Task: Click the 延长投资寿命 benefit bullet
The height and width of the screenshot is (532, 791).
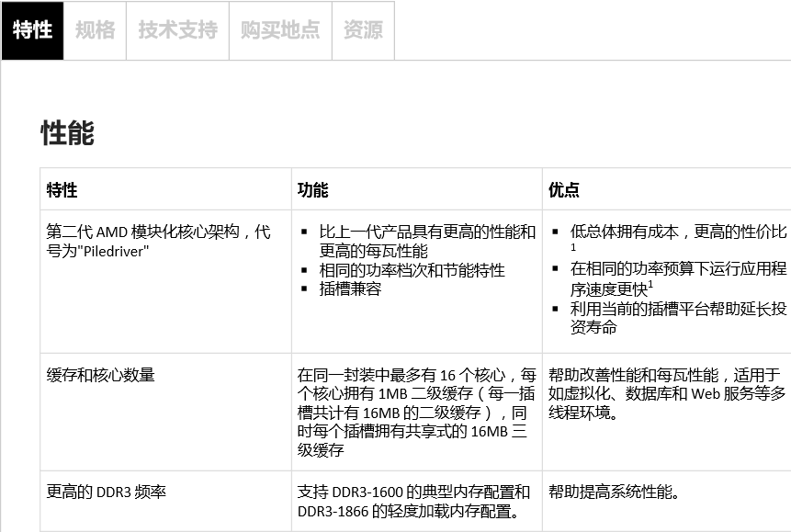Action: point(678,318)
